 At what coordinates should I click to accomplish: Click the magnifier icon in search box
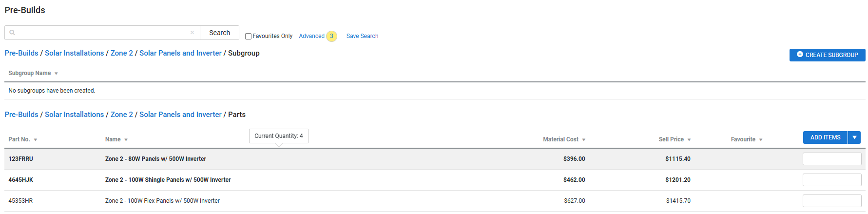[12, 33]
